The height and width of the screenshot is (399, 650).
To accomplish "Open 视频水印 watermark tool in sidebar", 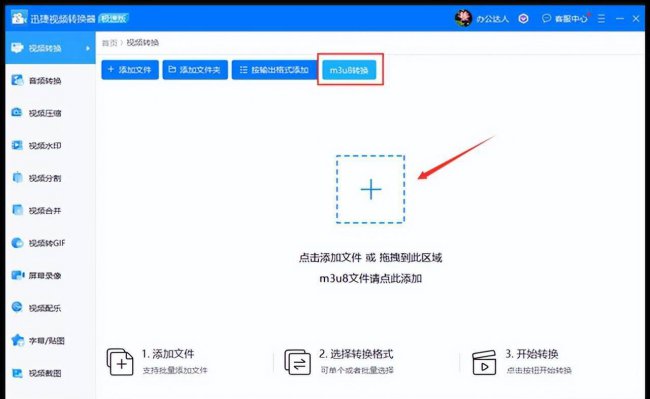I will coord(50,145).
